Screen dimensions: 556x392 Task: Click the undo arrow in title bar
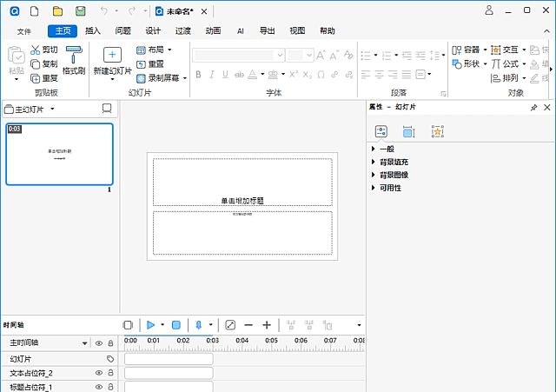104,11
